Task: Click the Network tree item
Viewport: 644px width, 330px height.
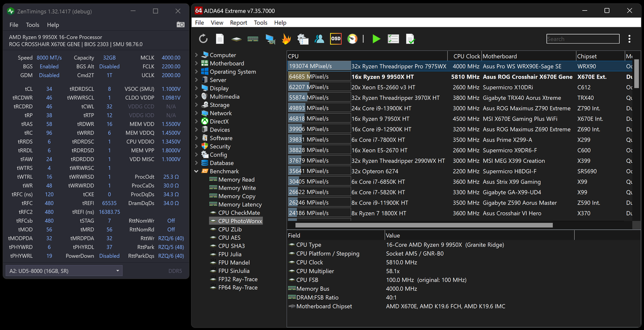Action: (x=220, y=113)
